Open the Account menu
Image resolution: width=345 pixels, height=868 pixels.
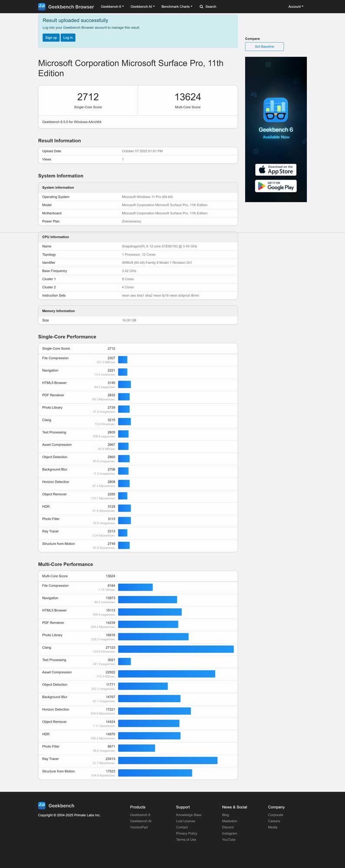tap(296, 7)
